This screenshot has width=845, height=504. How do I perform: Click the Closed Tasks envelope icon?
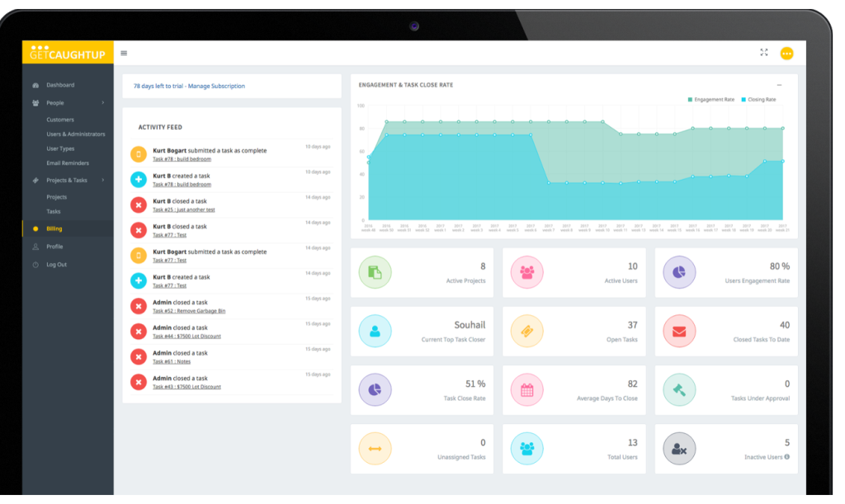point(679,332)
